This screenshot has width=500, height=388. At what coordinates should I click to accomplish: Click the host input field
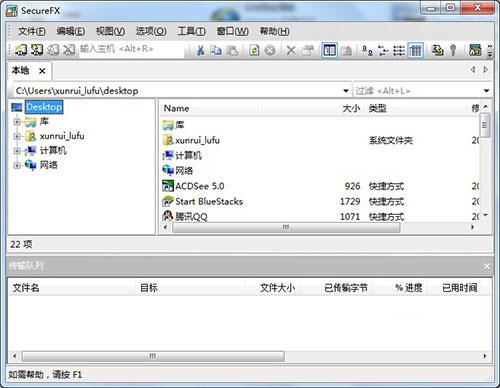(131, 49)
